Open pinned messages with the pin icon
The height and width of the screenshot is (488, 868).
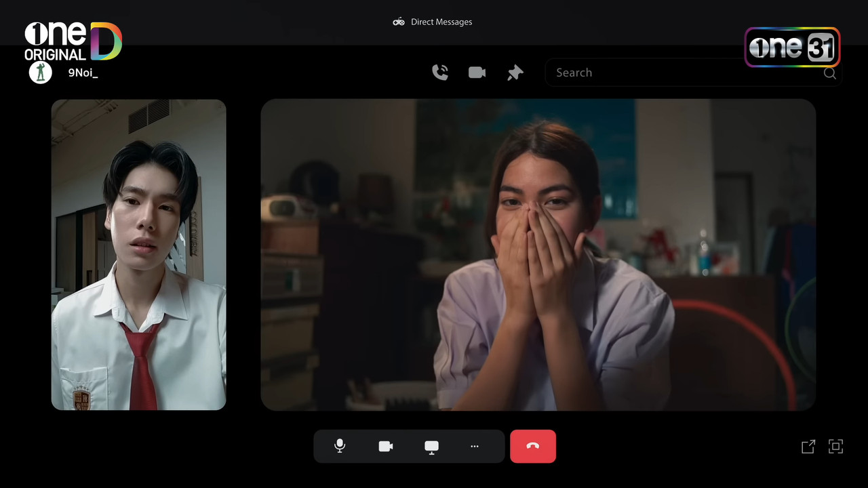(515, 73)
